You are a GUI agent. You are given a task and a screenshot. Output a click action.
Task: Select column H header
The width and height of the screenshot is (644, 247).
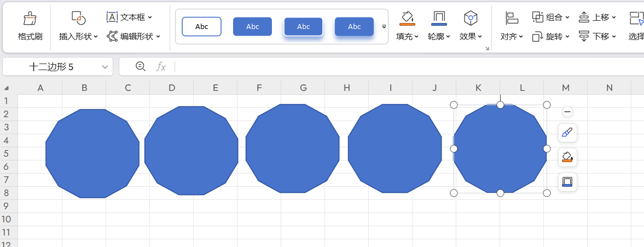(x=347, y=88)
